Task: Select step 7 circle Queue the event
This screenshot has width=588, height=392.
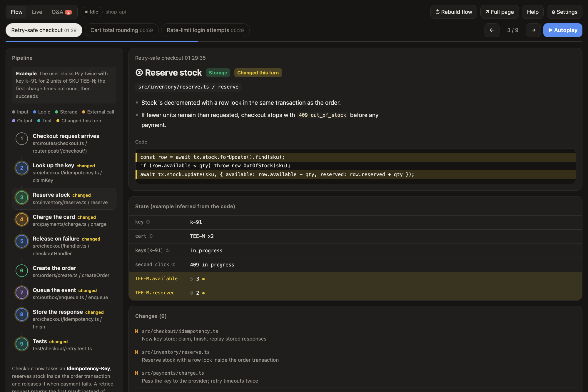Action: tap(22, 293)
